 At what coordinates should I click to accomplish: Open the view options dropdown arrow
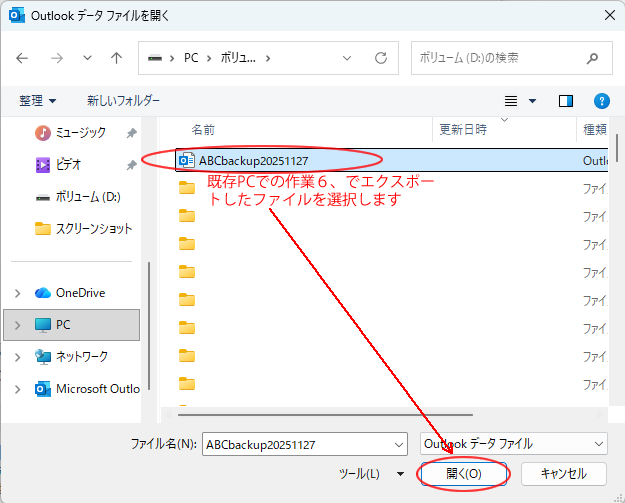pyautogui.click(x=532, y=101)
